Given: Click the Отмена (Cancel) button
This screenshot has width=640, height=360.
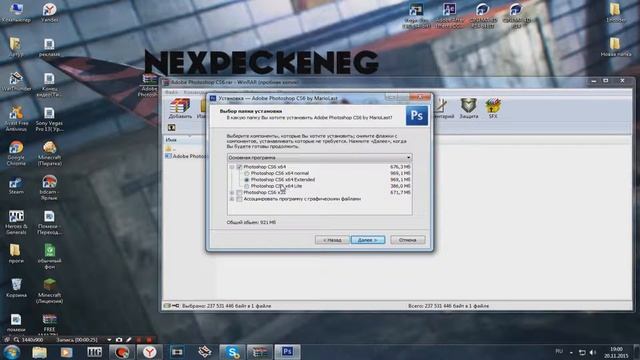Looking at the screenshot, I should [x=407, y=240].
